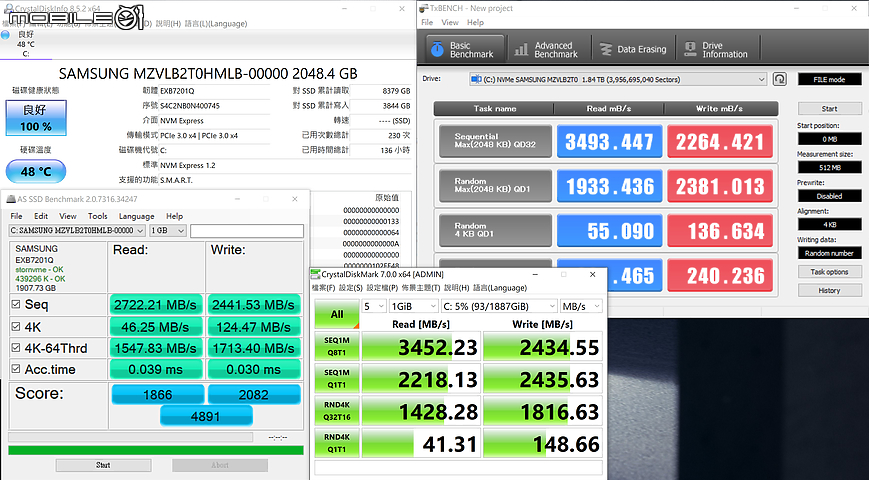
Task: Click the Writing data Random number field
Action: point(830,253)
